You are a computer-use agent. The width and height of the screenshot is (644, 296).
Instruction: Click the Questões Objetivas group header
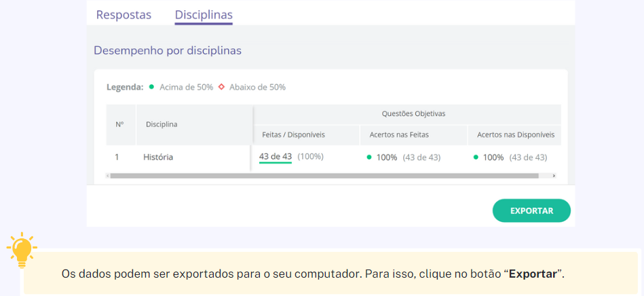(413, 114)
